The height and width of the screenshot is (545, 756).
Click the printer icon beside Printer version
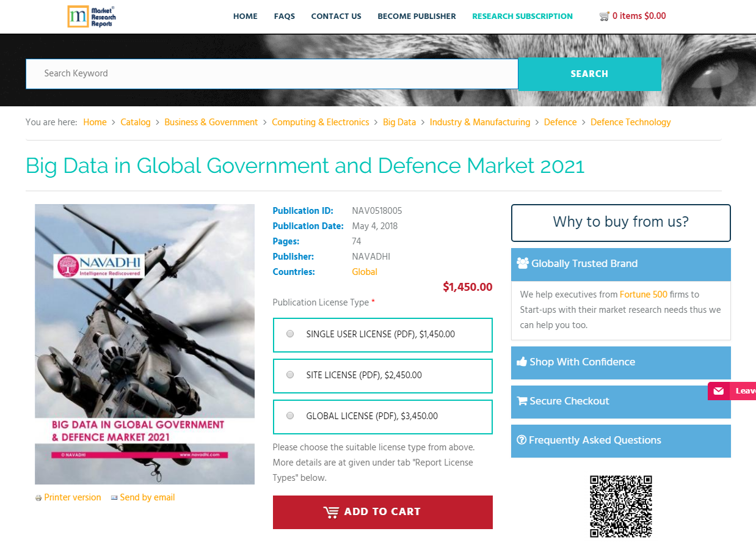[38, 498]
